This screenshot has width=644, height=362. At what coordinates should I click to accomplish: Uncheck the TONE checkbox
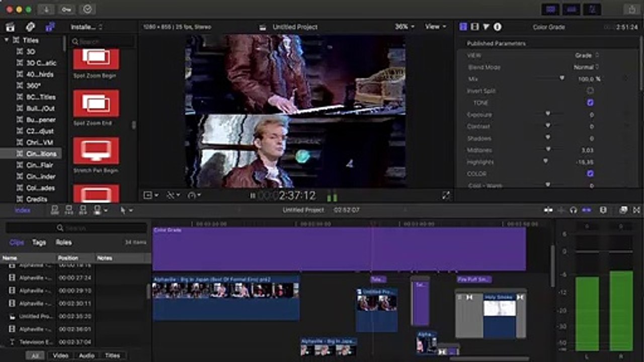point(590,103)
